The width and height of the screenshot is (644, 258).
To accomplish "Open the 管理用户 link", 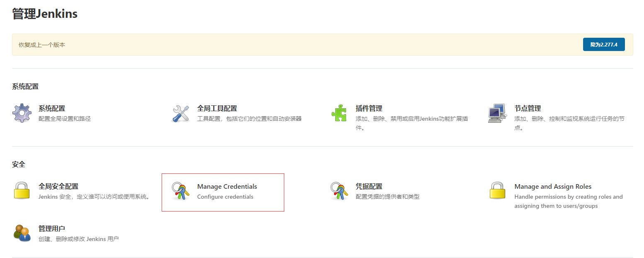I will [52, 229].
